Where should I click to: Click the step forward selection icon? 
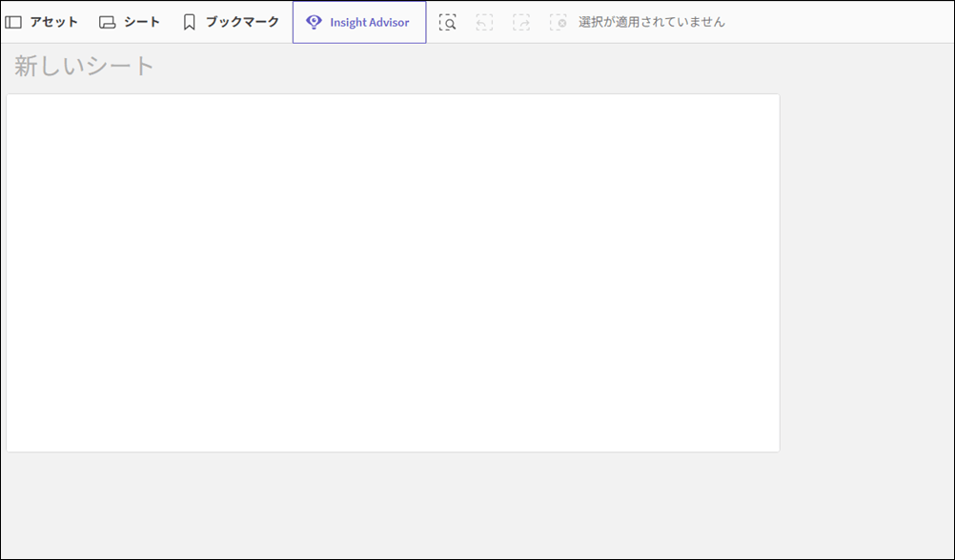(x=521, y=23)
